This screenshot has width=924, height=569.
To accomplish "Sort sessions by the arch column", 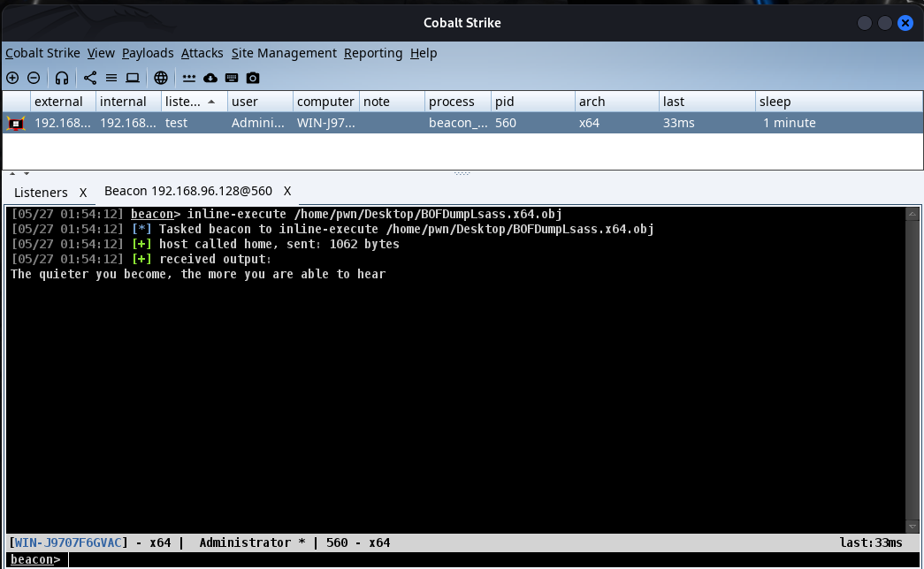I will (617, 102).
